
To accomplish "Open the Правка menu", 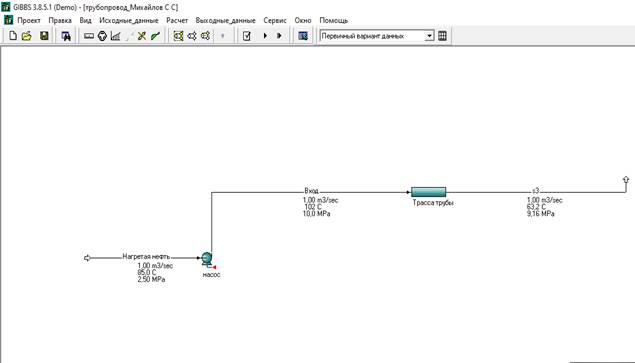I will tap(60, 20).
